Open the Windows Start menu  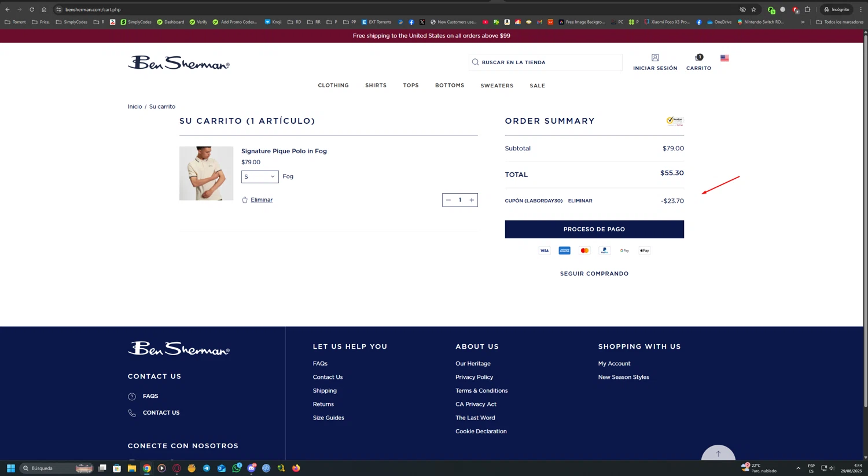click(11, 468)
